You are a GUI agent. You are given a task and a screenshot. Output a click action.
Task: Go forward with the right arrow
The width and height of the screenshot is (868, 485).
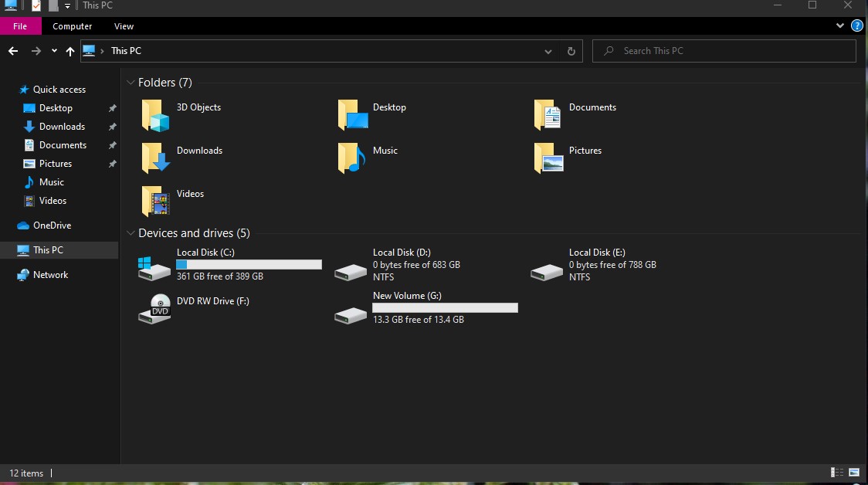[36, 51]
